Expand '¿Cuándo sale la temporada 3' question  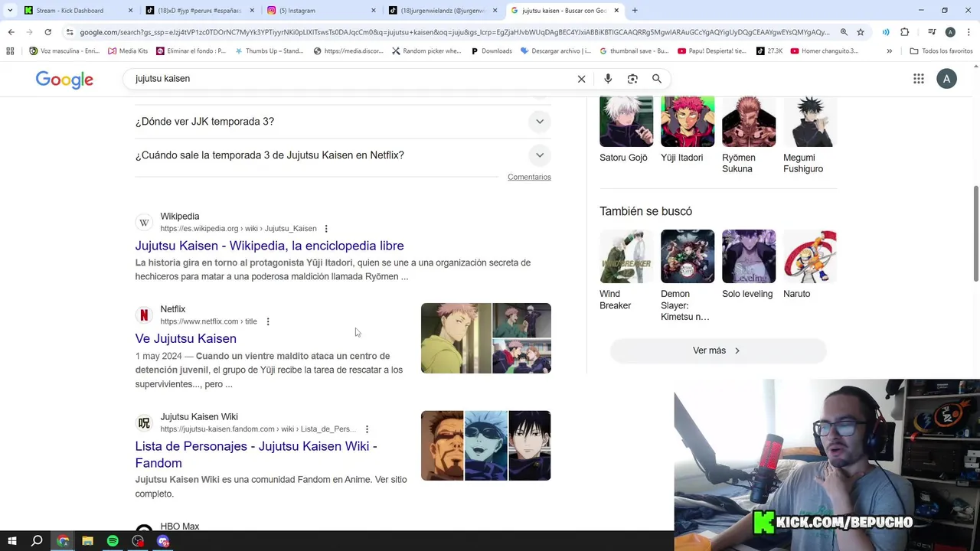(343, 155)
